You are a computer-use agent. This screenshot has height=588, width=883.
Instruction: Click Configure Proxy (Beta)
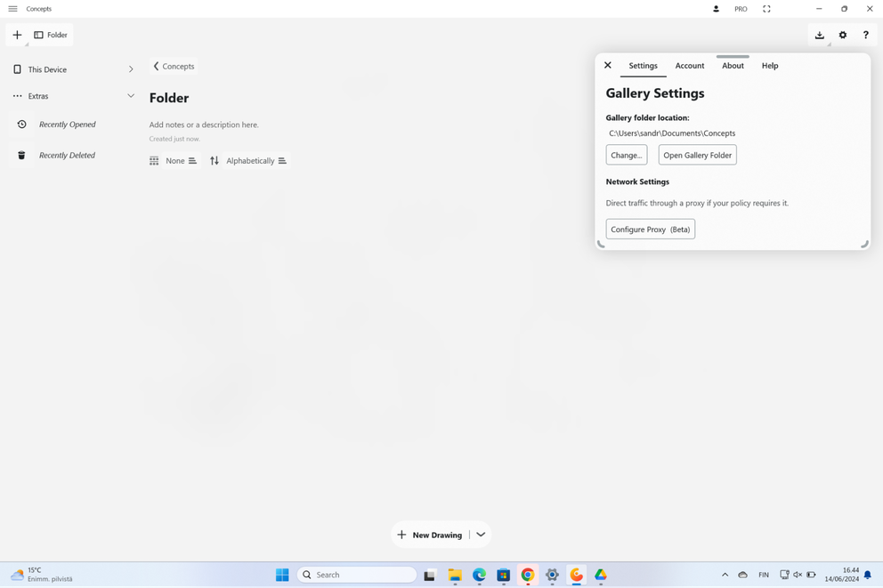click(x=650, y=229)
